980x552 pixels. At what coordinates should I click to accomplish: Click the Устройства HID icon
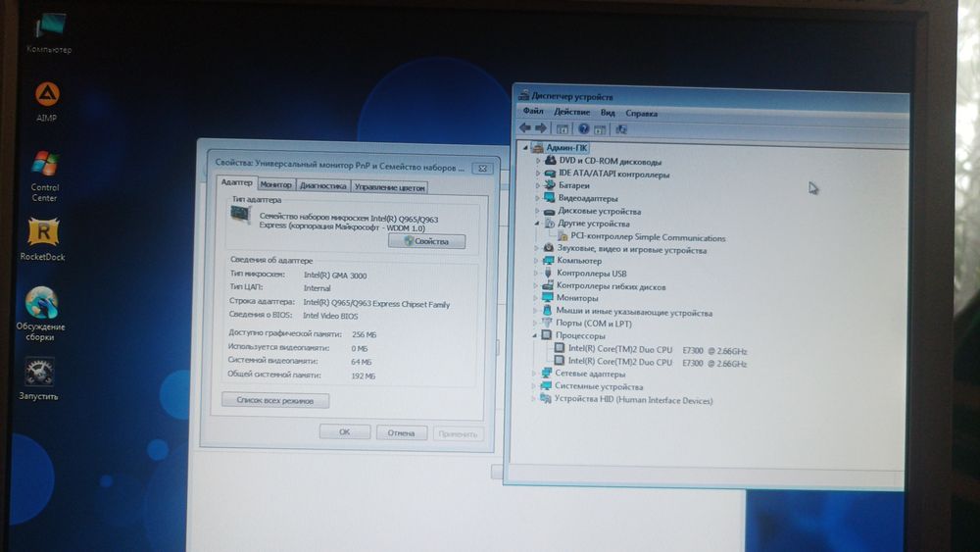click(x=546, y=398)
